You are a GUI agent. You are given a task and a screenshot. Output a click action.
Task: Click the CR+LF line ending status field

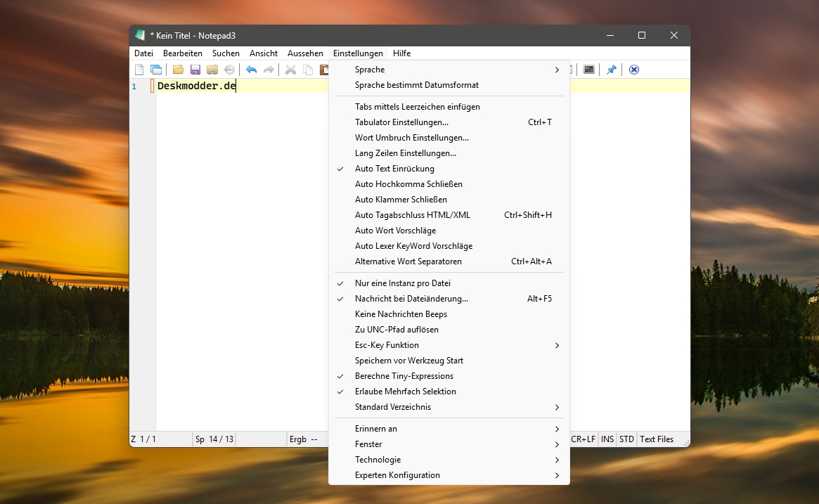tap(583, 439)
